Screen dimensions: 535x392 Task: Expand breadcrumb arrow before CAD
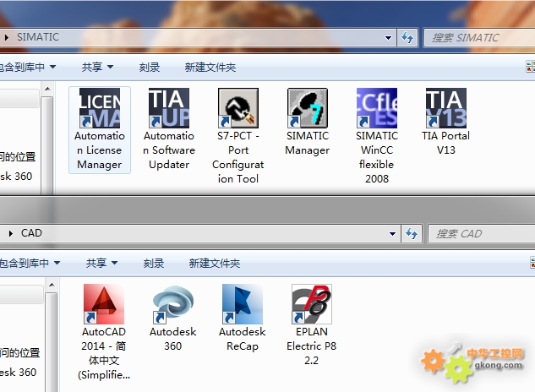click(11, 233)
